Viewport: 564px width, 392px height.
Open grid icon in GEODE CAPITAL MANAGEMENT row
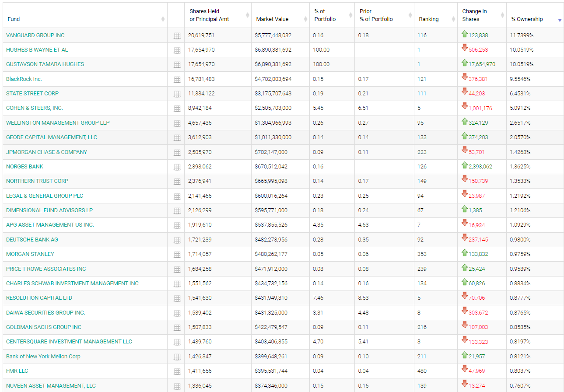177,138
